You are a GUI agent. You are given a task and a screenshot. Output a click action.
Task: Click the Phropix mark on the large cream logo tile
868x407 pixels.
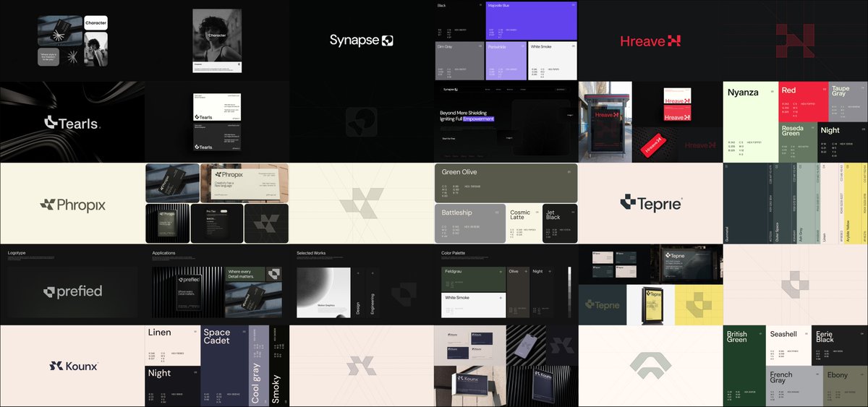point(48,205)
